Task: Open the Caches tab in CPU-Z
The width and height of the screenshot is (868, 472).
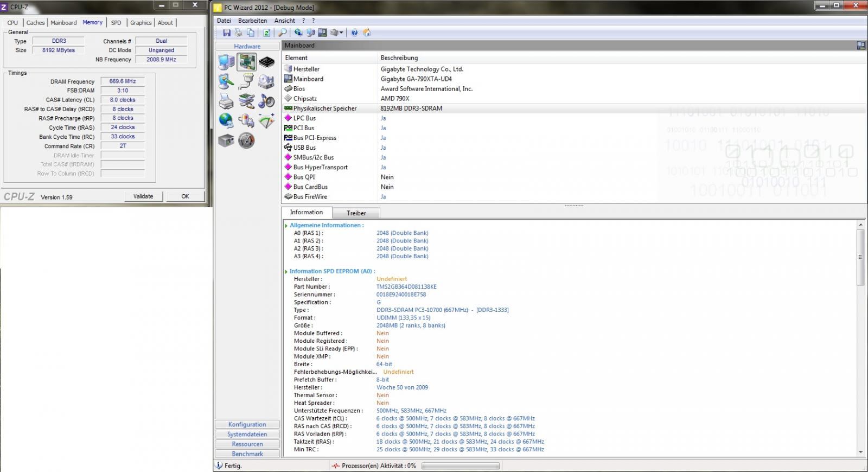Action: [x=35, y=23]
